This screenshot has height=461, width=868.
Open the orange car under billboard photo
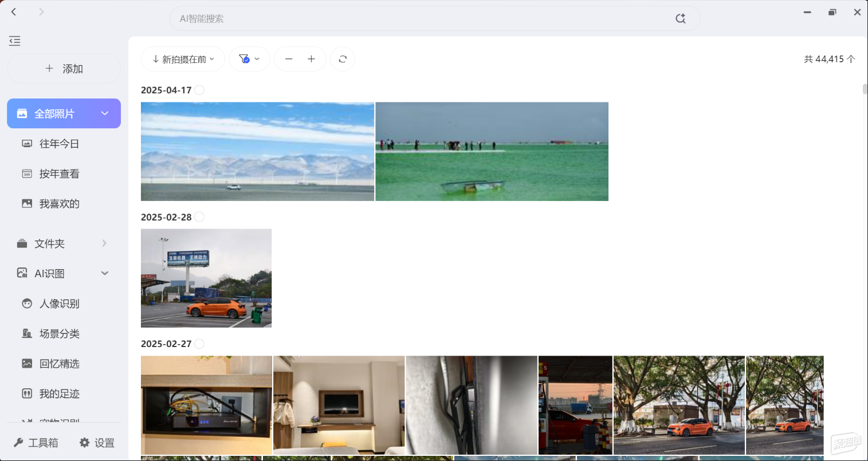click(x=206, y=278)
